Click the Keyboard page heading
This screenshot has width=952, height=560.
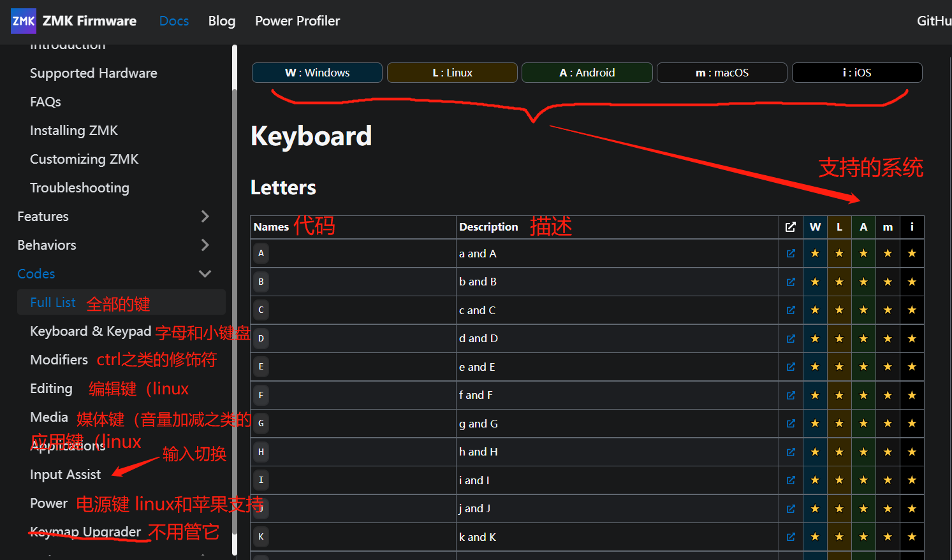[x=311, y=136]
